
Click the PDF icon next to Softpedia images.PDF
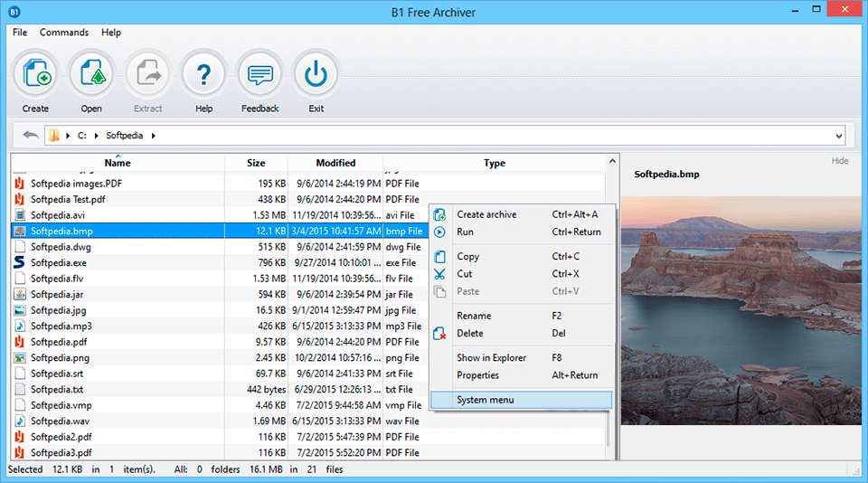tap(20, 184)
